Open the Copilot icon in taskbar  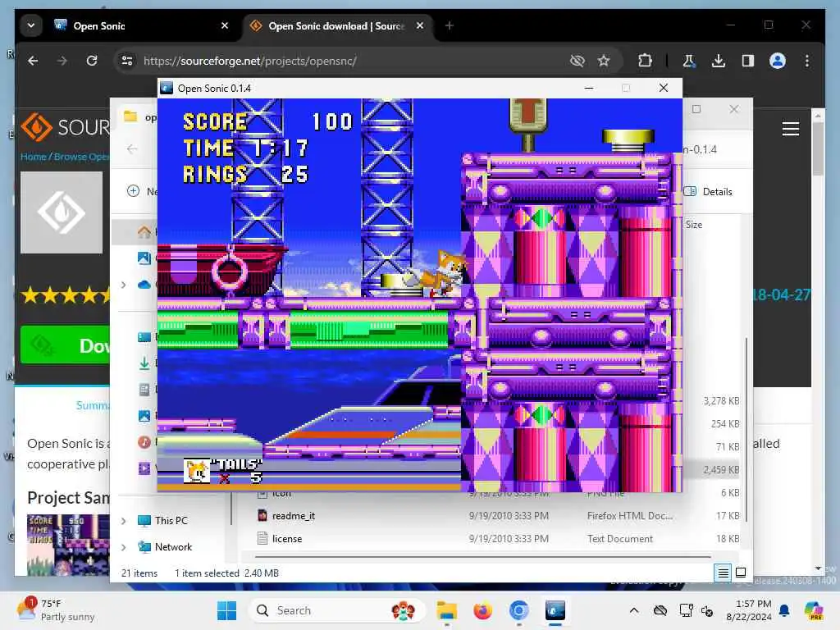(x=814, y=610)
